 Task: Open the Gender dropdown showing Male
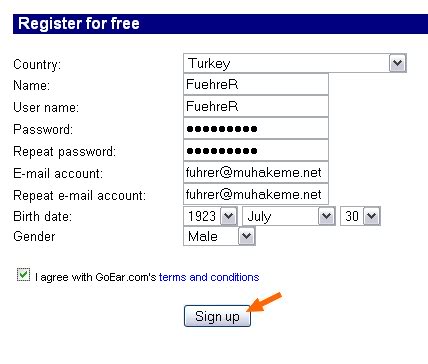coord(219,236)
